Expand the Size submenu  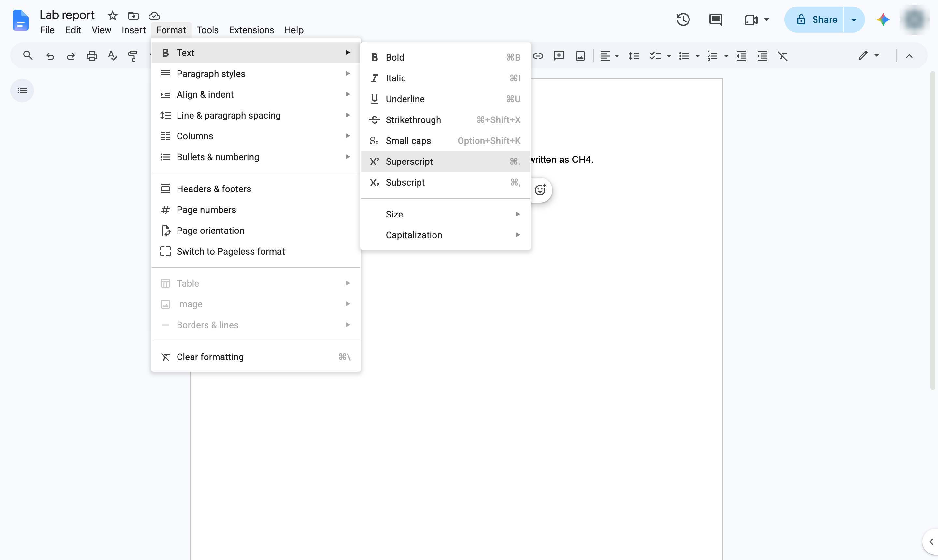pos(446,214)
